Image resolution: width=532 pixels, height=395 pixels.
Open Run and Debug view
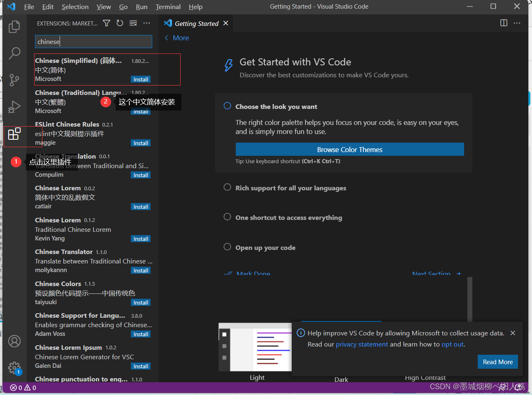[x=14, y=106]
